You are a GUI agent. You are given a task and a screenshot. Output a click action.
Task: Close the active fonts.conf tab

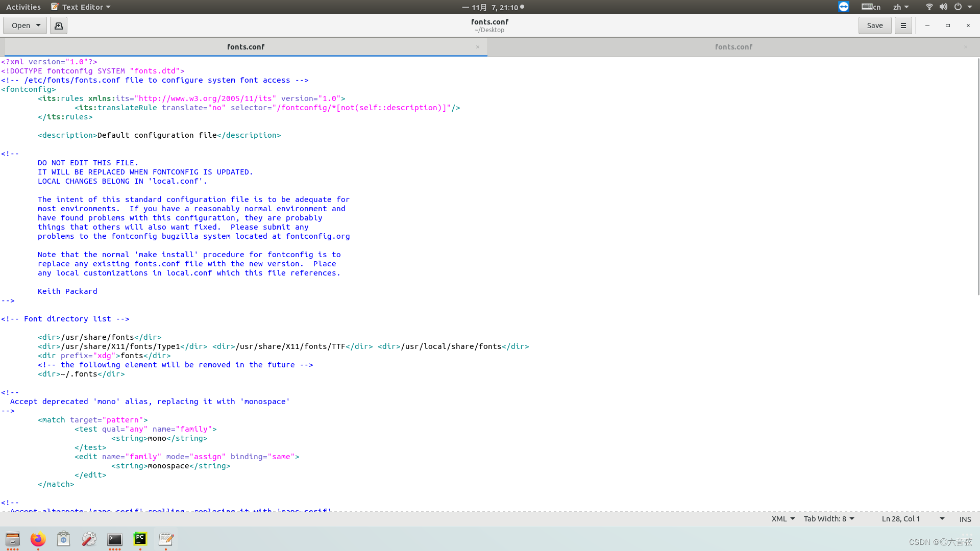[x=478, y=47]
